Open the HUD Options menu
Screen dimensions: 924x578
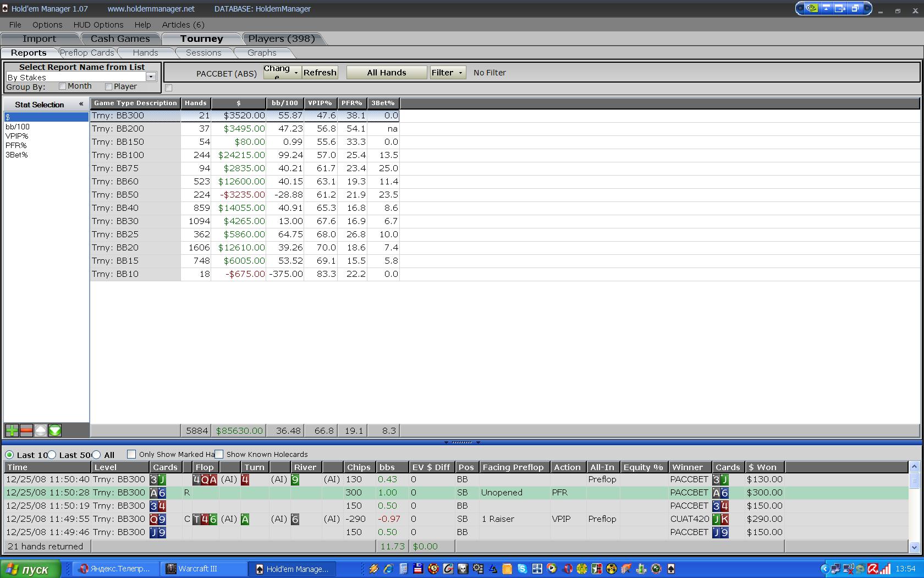pyautogui.click(x=98, y=25)
